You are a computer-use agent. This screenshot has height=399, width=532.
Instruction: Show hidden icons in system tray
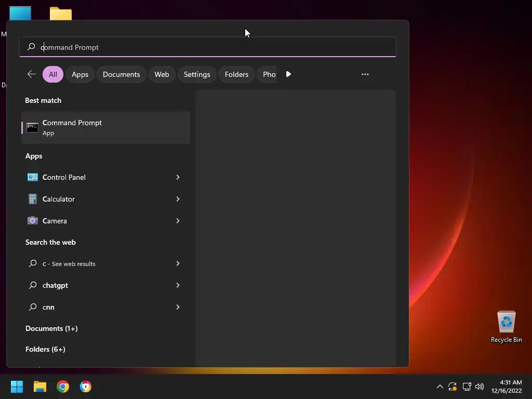tap(440, 387)
